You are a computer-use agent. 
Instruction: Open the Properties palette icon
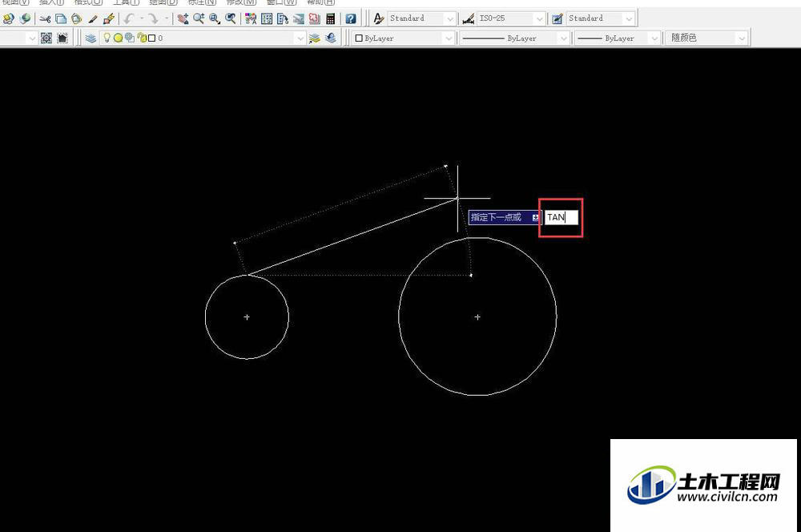coord(251,19)
